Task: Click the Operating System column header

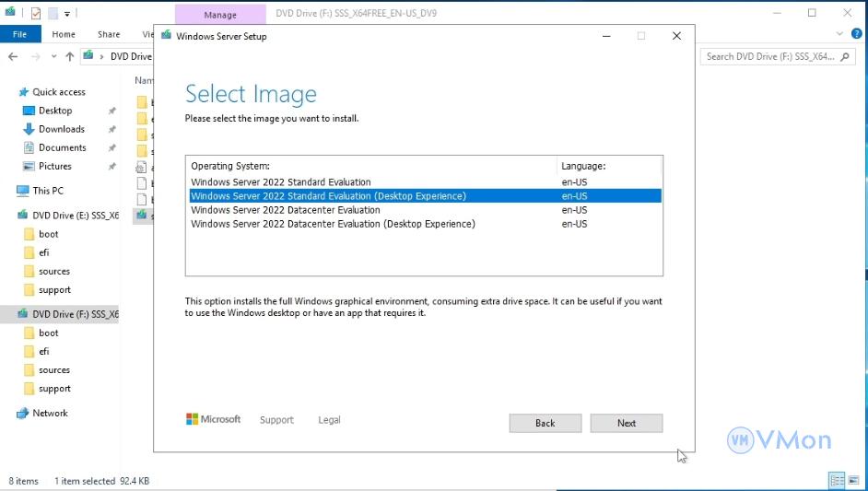Action: (230, 166)
